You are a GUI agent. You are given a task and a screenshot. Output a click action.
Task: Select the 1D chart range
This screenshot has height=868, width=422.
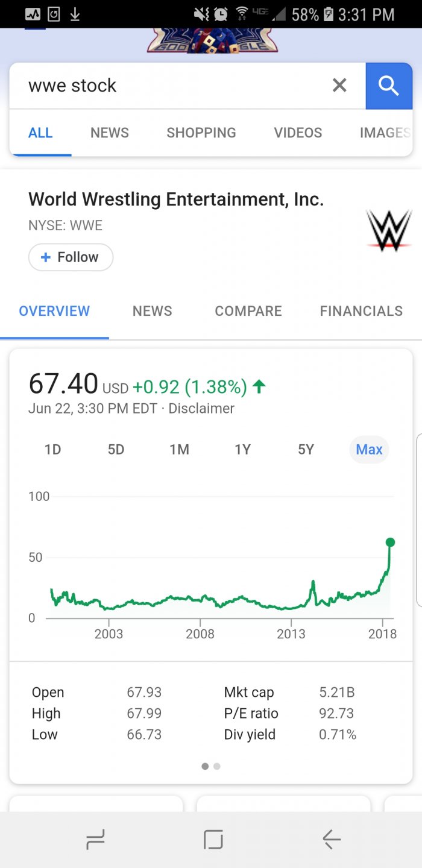(x=53, y=450)
